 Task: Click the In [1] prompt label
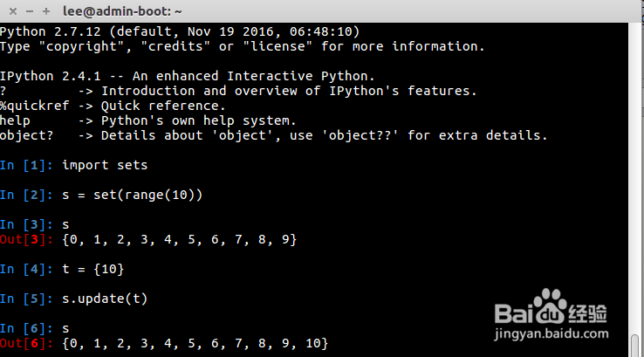28,165
